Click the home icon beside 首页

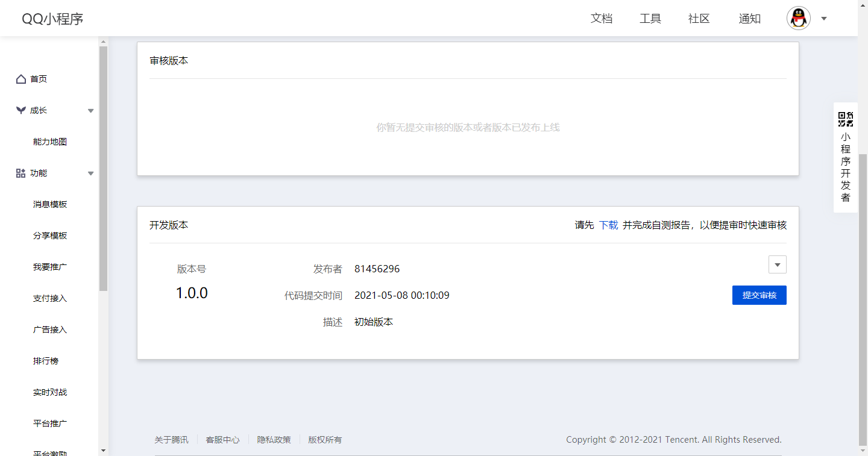pyautogui.click(x=21, y=79)
